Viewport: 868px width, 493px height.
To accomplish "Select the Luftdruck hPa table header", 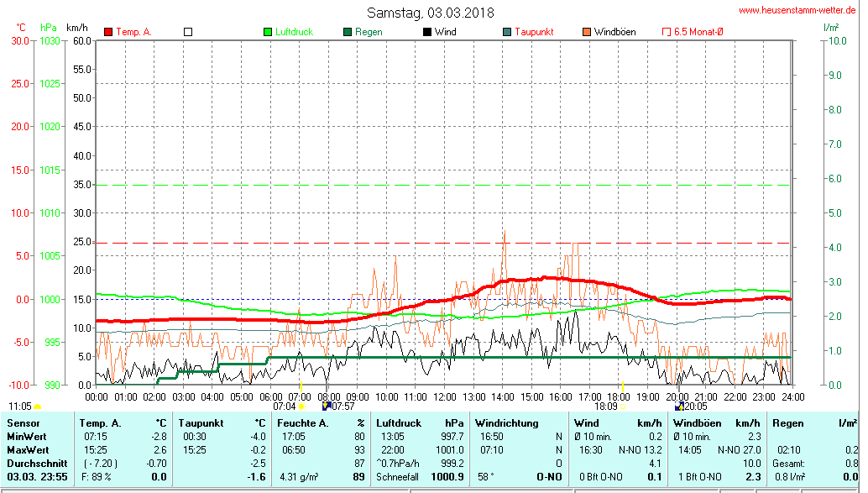I will coord(420,422).
